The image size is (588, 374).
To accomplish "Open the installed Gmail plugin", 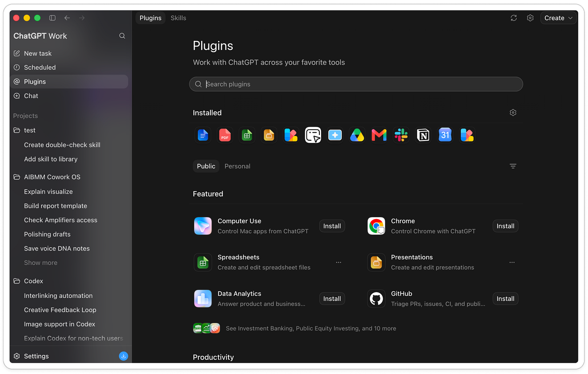I will [x=379, y=135].
